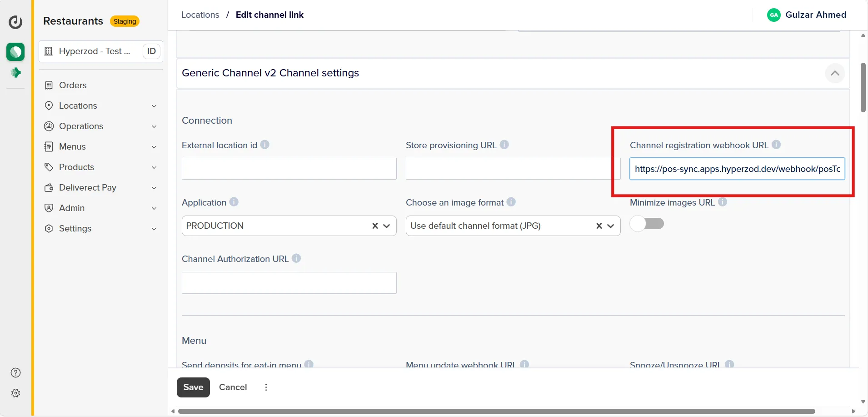The height and width of the screenshot is (417, 868).
Task: Show Store provisioning URL info icon
Action: coord(504,145)
